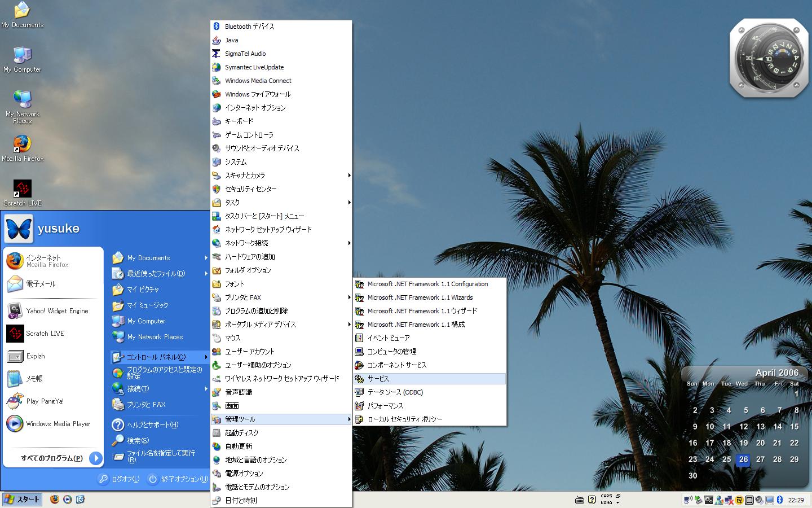Open コンピュータの管理 icon

pyautogui.click(x=359, y=352)
